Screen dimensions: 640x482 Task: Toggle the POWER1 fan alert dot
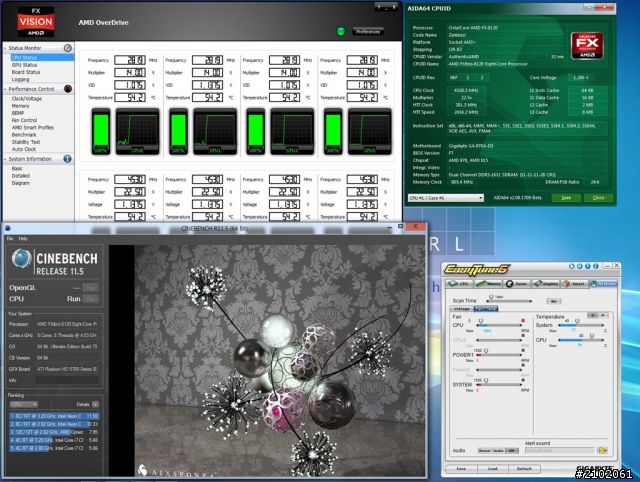(523, 350)
